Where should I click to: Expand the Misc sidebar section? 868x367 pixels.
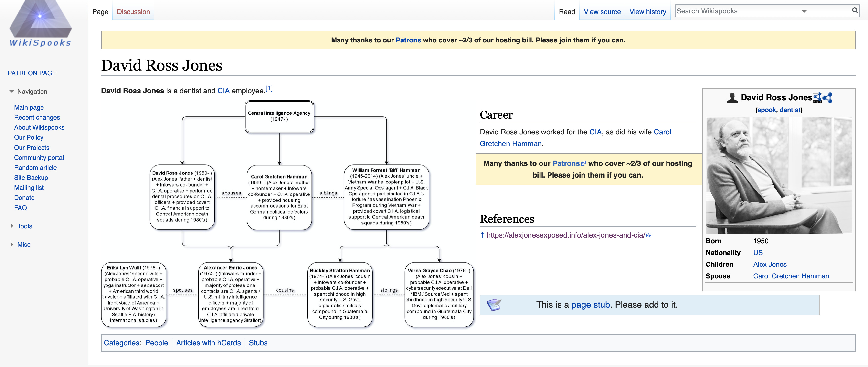tap(12, 245)
